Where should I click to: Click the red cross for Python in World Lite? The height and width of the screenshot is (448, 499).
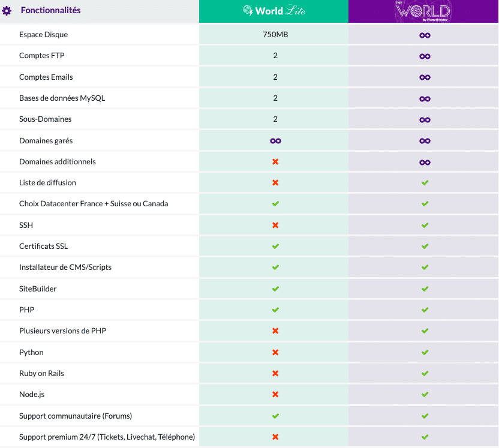(x=275, y=353)
